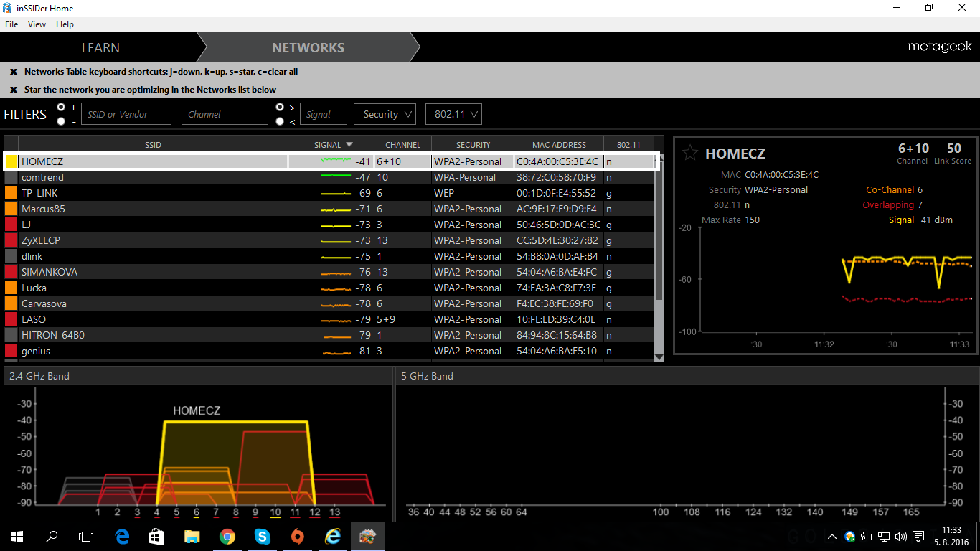Click the 5 GHz Band heading

coord(427,376)
